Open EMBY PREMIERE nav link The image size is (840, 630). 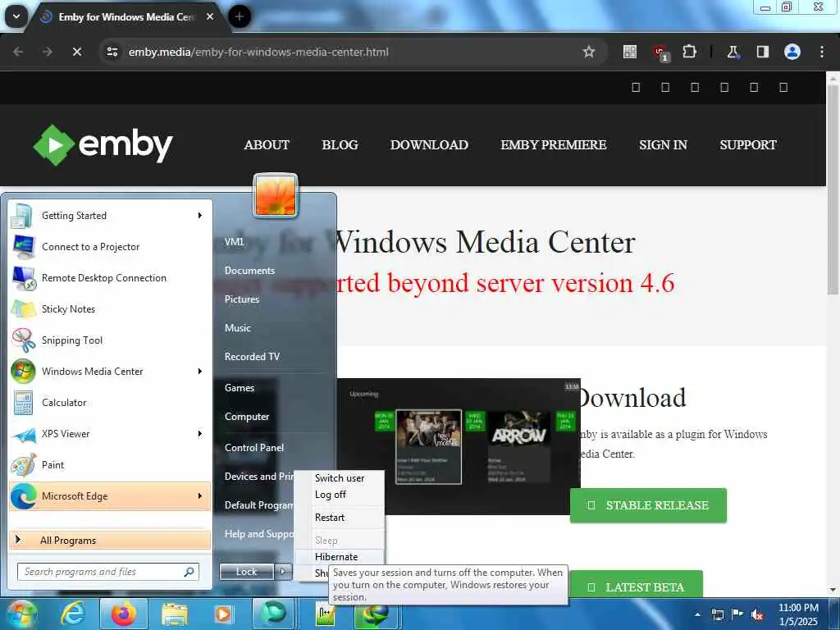(x=554, y=144)
